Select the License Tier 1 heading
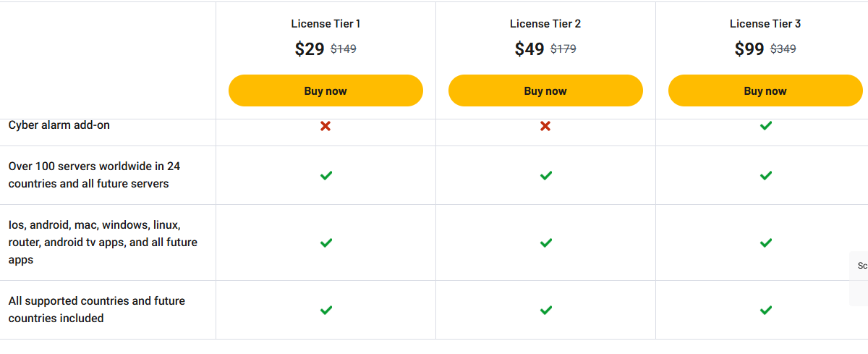Screen dimensions: 868x354 tap(325, 24)
